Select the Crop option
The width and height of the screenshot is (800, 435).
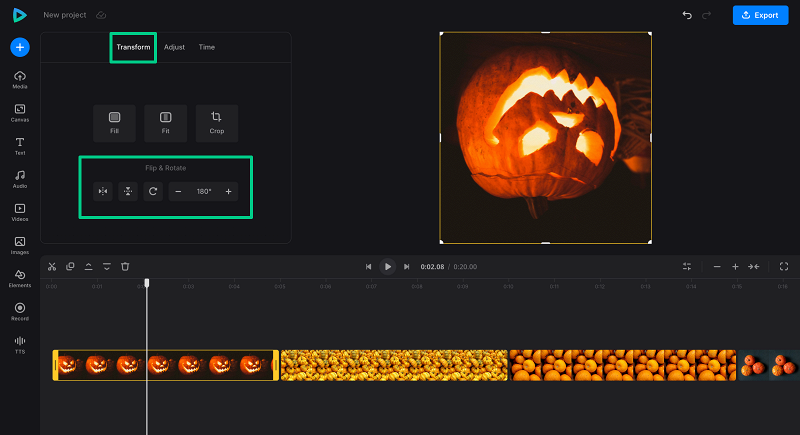coord(217,122)
